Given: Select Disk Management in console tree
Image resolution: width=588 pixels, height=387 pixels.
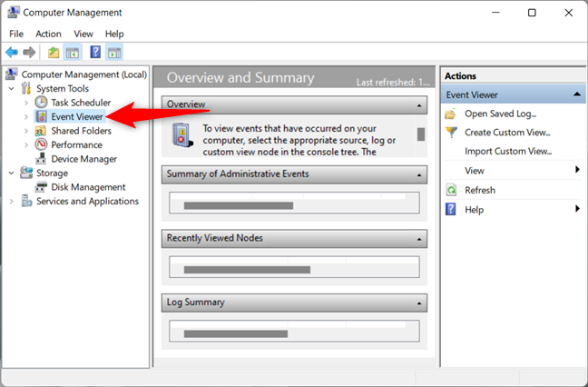Looking at the screenshot, I should 89,187.
